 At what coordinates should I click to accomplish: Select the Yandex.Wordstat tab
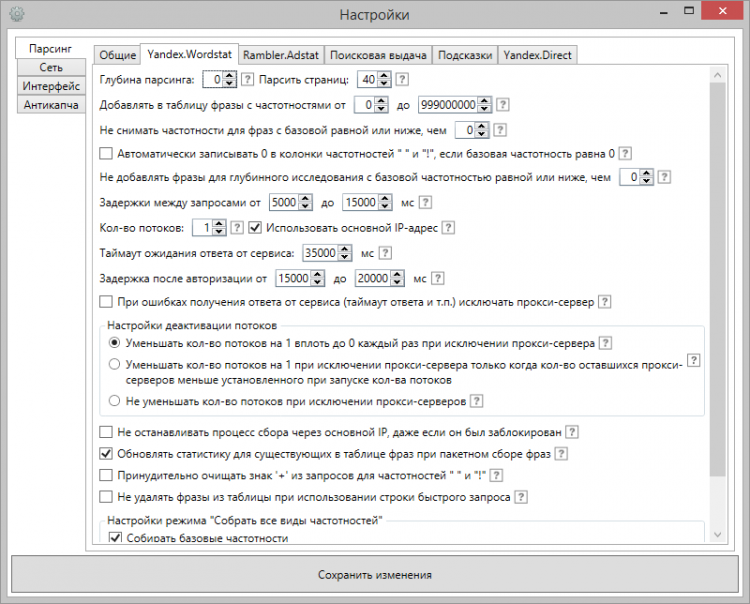point(189,55)
